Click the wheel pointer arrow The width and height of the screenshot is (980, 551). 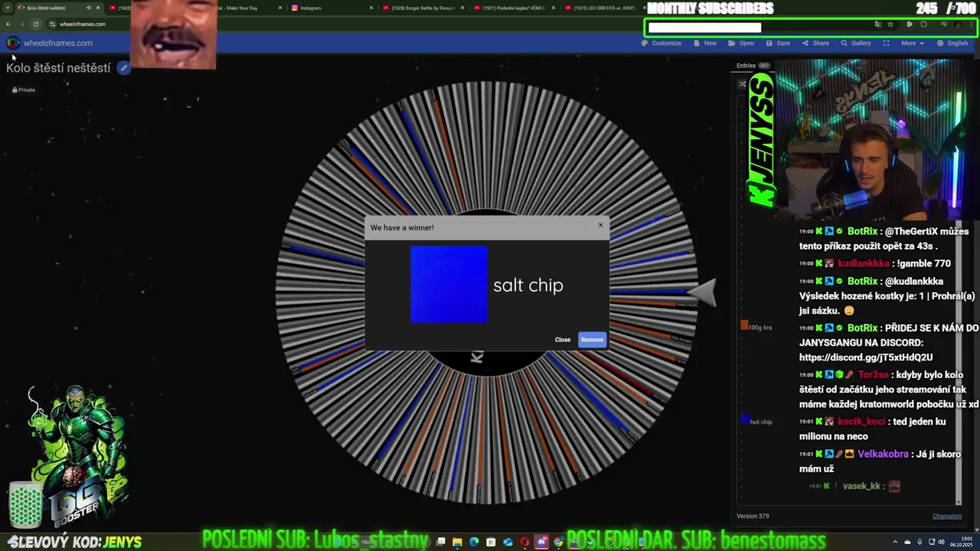coord(702,292)
